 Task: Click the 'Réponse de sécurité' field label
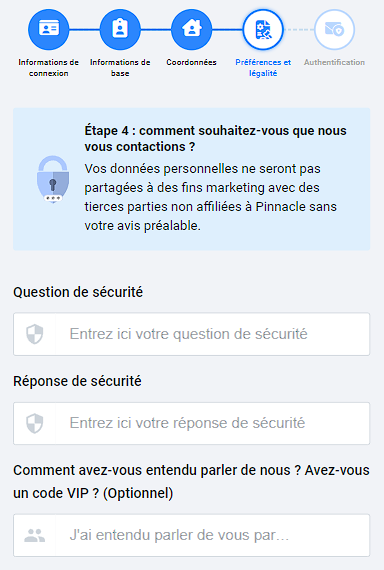click(77, 381)
